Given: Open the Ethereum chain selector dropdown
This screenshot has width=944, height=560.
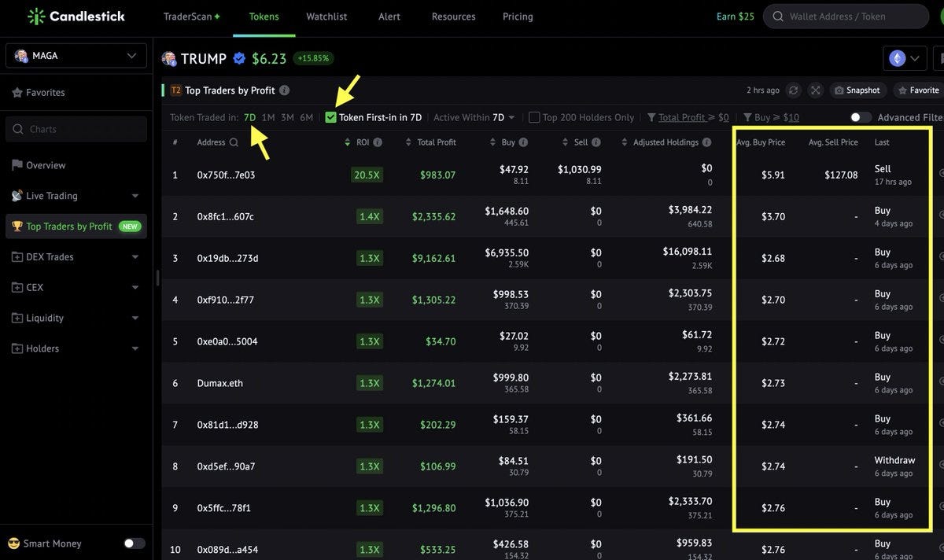Looking at the screenshot, I should click(x=905, y=58).
